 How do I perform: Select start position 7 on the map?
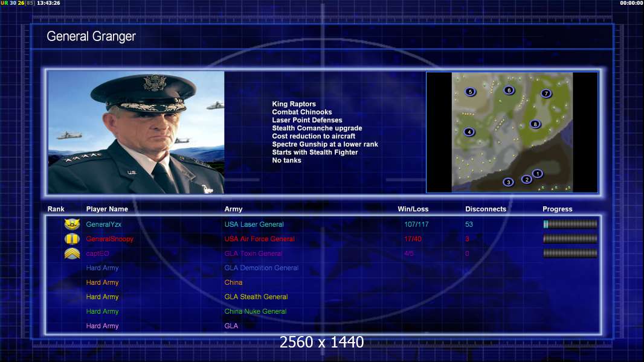point(546,94)
